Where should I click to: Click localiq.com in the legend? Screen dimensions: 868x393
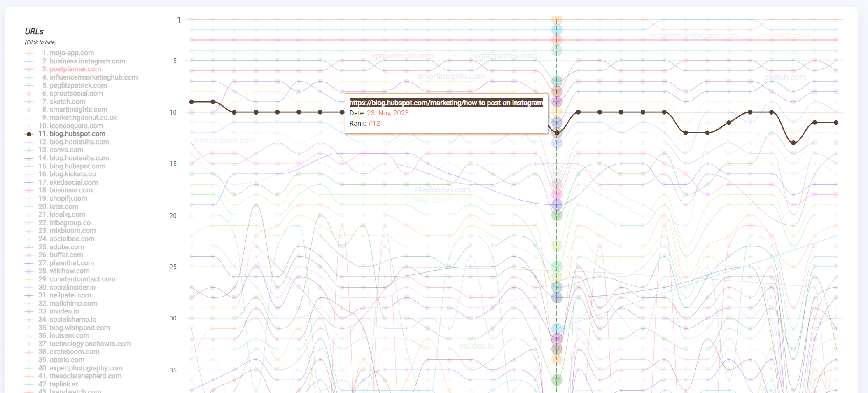pyautogui.click(x=55, y=214)
